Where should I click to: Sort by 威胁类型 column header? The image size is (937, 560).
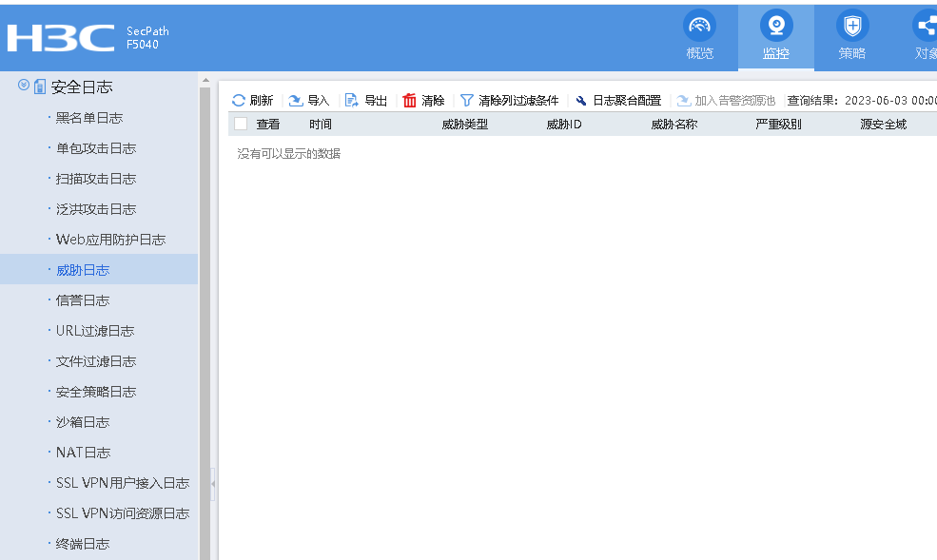point(465,125)
